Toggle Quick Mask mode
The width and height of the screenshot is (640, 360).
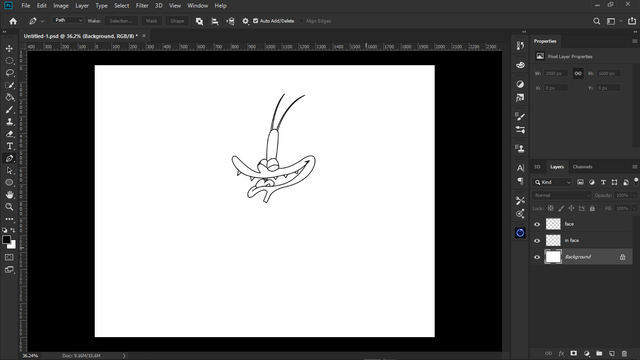9,258
